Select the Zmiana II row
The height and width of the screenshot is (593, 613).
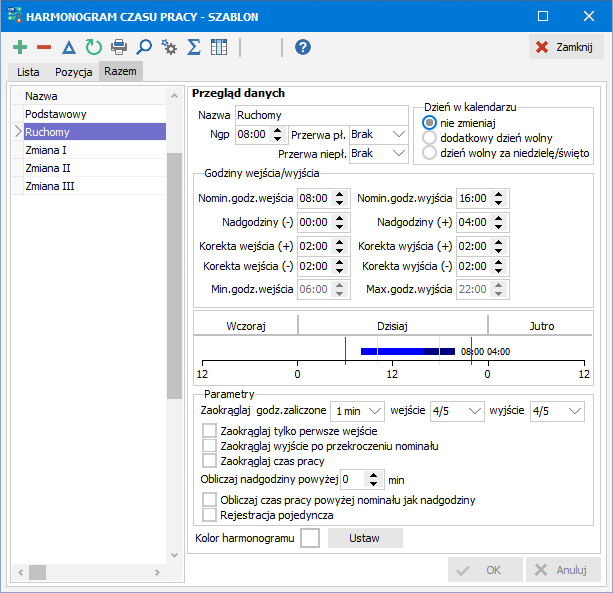95,168
